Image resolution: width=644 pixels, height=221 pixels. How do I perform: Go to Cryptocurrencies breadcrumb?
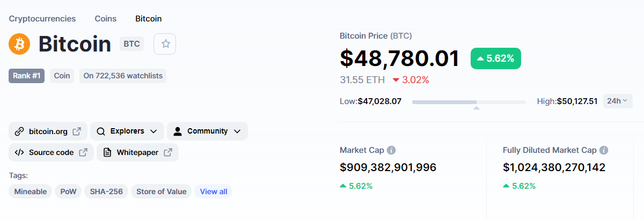click(x=42, y=19)
